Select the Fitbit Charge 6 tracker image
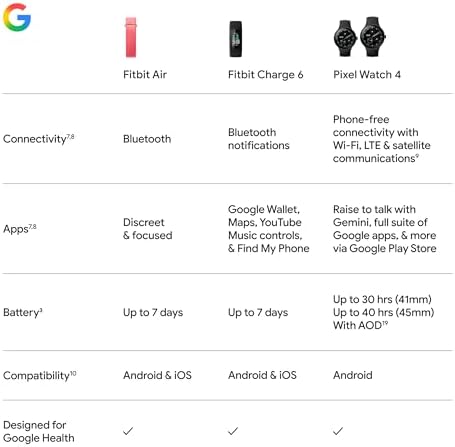This screenshot has width=455, height=447. [236, 39]
